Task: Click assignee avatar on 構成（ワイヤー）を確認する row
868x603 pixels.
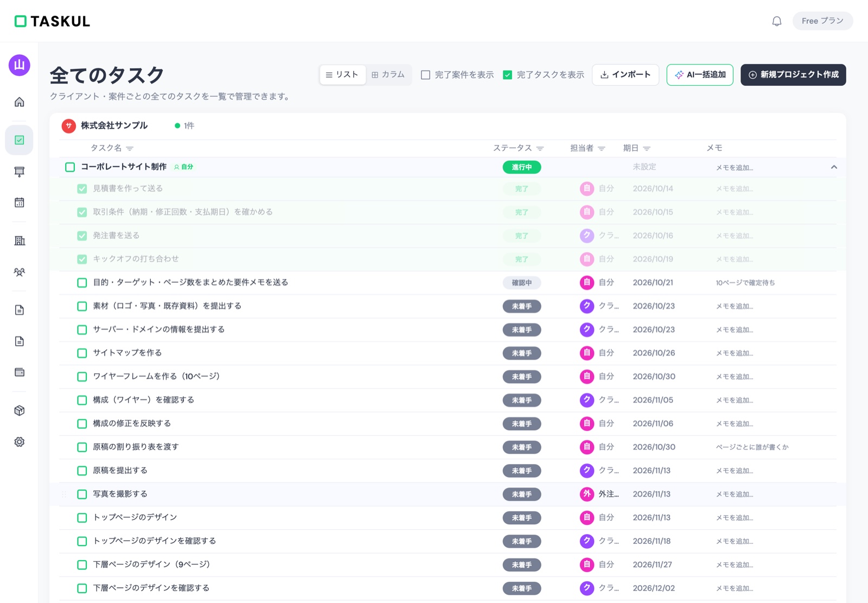Action: [x=586, y=400]
